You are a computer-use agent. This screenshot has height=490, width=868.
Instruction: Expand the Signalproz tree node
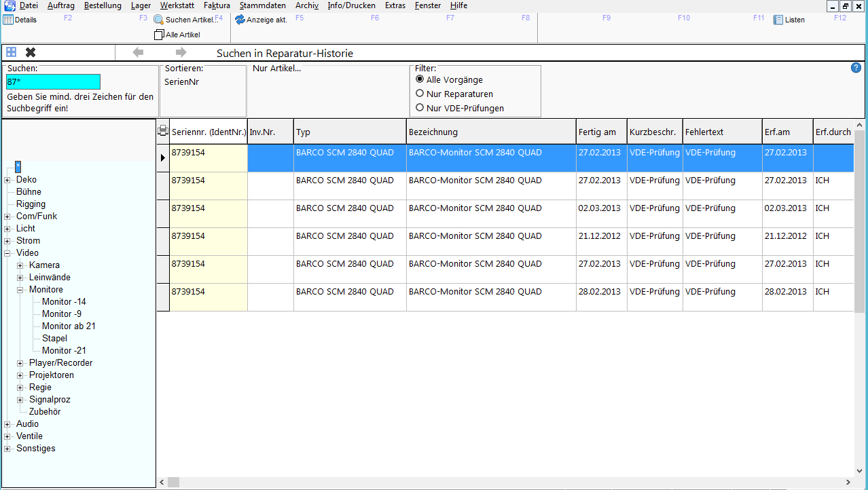point(20,400)
